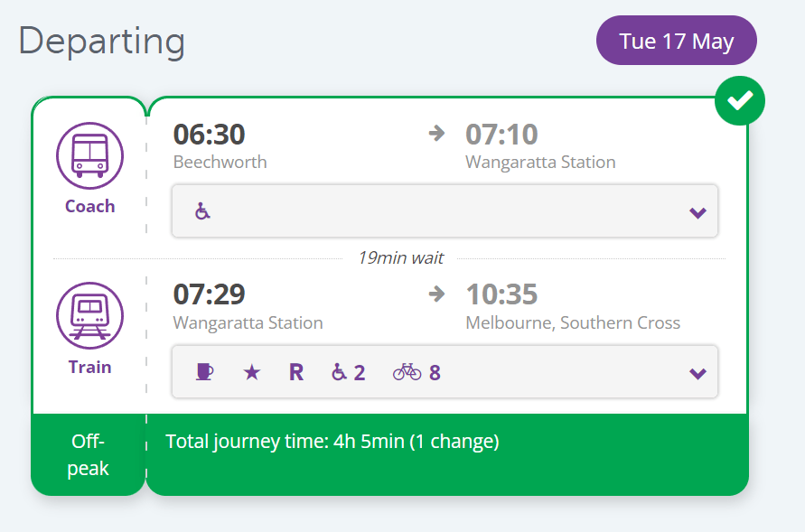805x532 pixels.
Task: Toggle the green selected journey checkmark
Action: 740,101
